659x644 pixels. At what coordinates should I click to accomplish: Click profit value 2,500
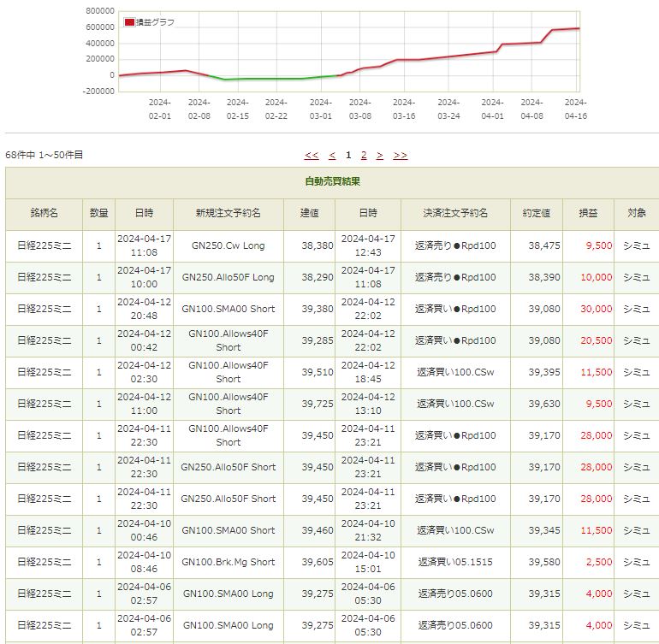point(599,562)
